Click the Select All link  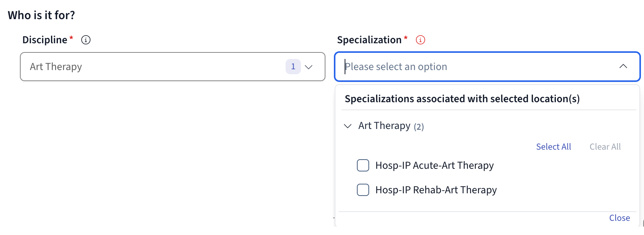point(553,147)
